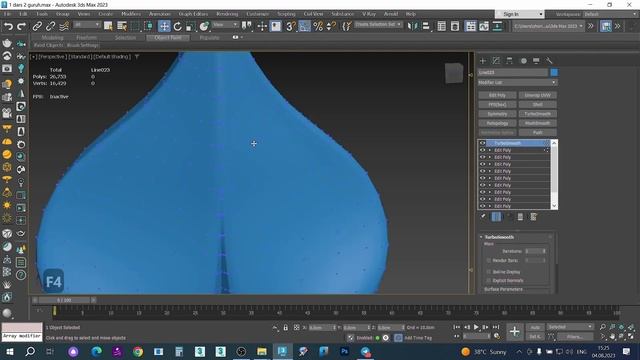Viewport: 640px width, 360px height.
Task: Toggle visibility eye of TurboSmooth modifier
Action: pos(482,143)
